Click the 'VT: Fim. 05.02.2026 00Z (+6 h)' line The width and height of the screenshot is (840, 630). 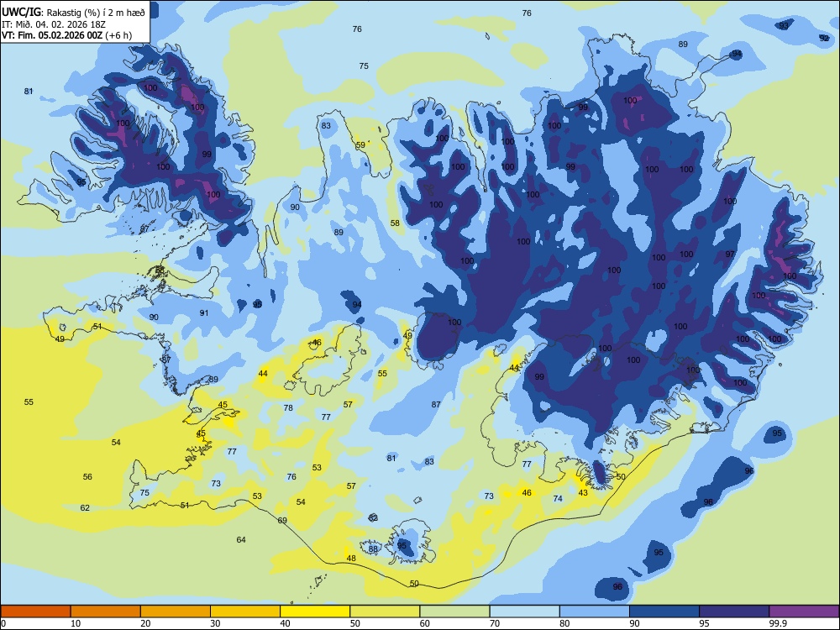pos(66,35)
